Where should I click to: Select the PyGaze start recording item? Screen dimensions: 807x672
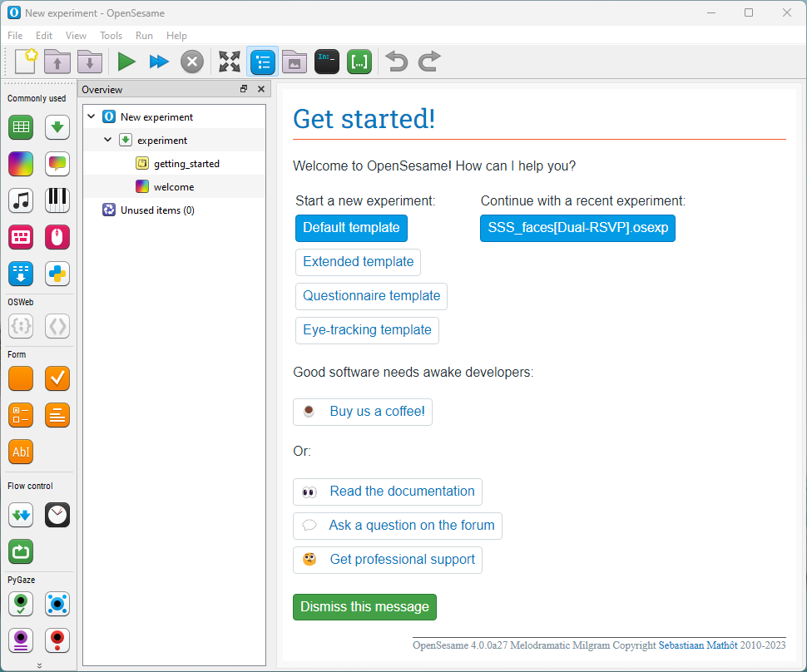[x=57, y=640]
